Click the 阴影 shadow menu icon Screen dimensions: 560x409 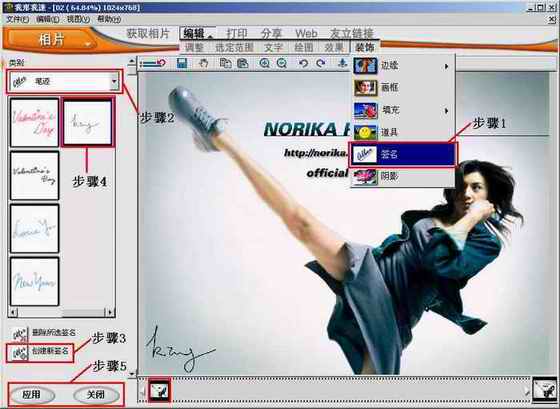tap(365, 177)
